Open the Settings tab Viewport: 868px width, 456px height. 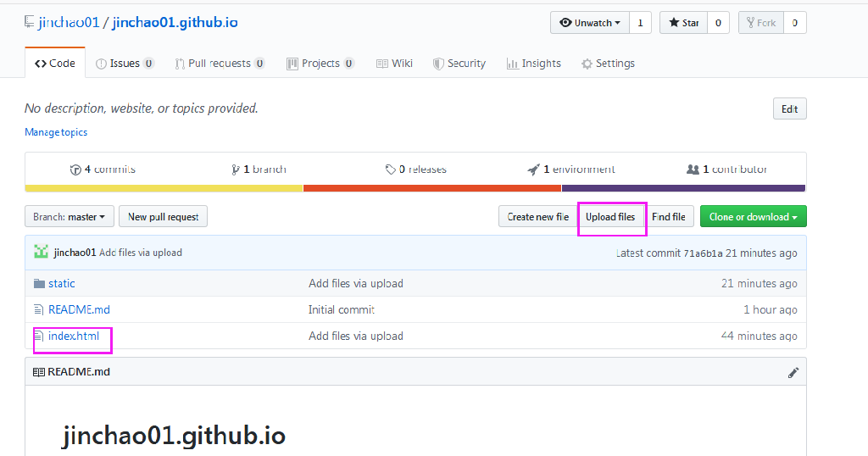[x=608, y=63]
